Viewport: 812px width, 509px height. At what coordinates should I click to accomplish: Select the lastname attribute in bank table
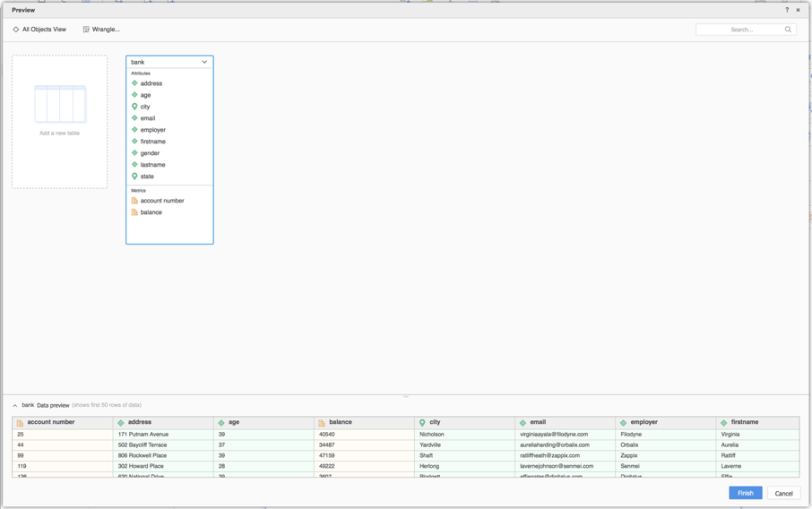[152, 165]
